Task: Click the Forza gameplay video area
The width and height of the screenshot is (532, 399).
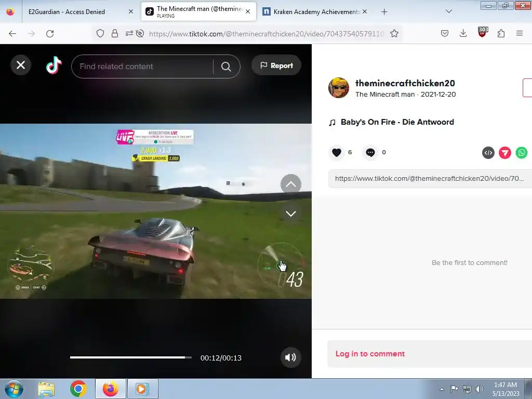Action: click(156, 211)
